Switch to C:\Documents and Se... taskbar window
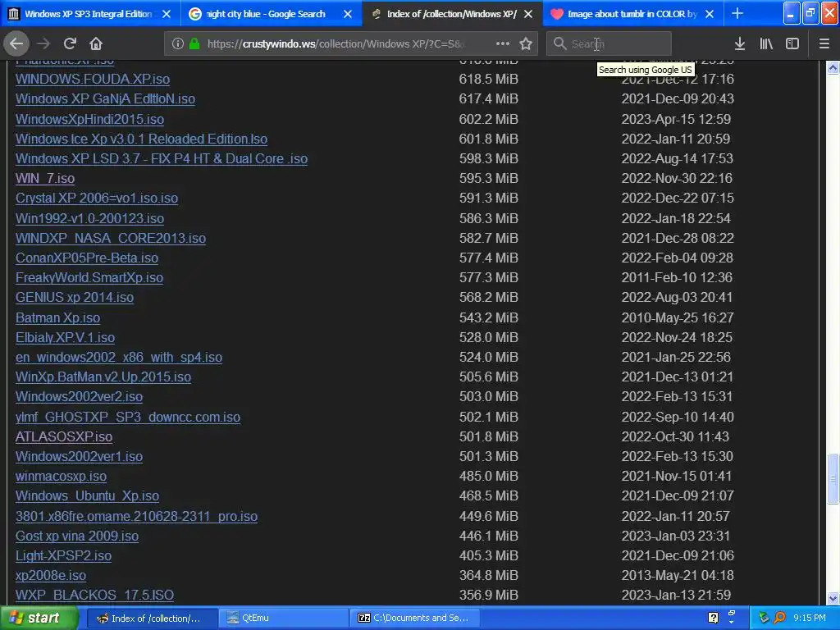The width and height of the screenshot is (840, 630). 415,619
